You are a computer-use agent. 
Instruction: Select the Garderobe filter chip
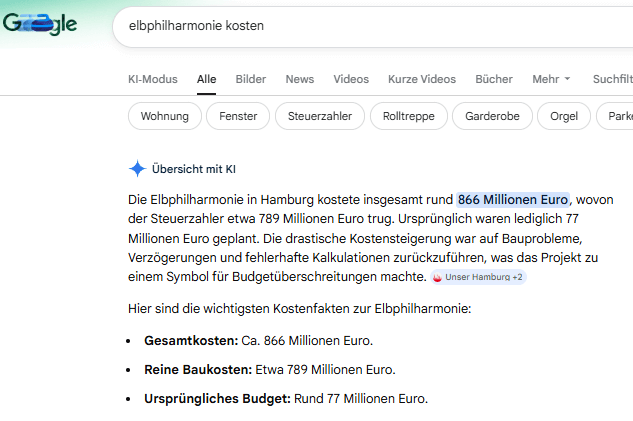click(492, 116)
